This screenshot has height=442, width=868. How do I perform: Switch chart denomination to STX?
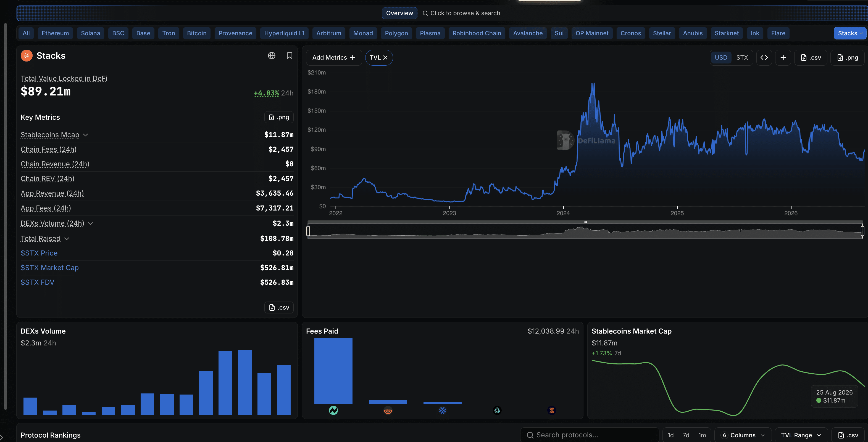click(742, 58)
